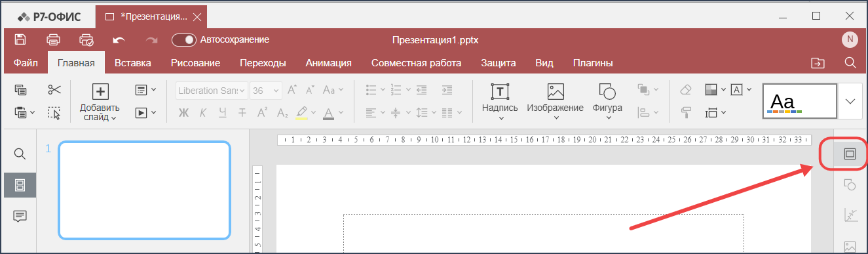Open the Защита tab
The width and height of the screenshot is (868, 254).
point(499,63)
